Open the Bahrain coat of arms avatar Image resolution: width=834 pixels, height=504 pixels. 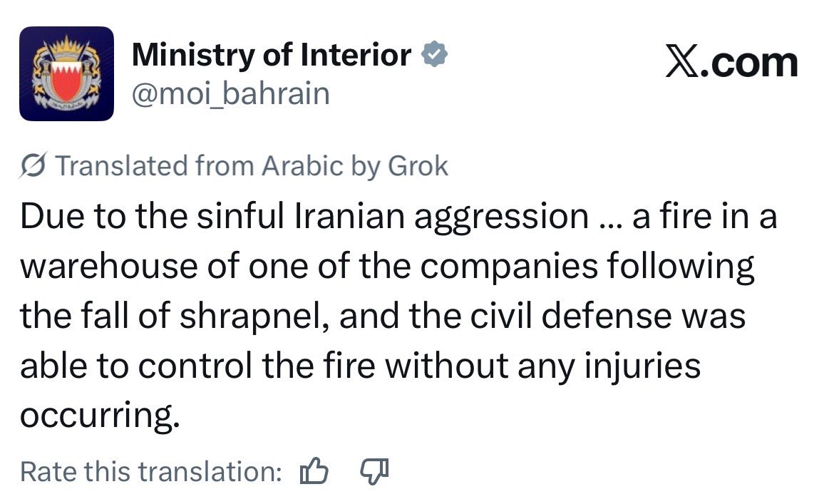pyautogui.click(x=66, y=73)
